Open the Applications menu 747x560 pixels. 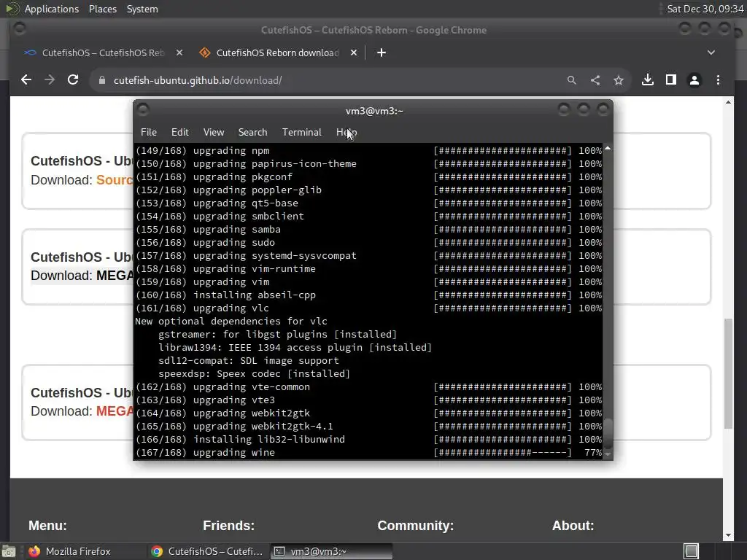52,9
